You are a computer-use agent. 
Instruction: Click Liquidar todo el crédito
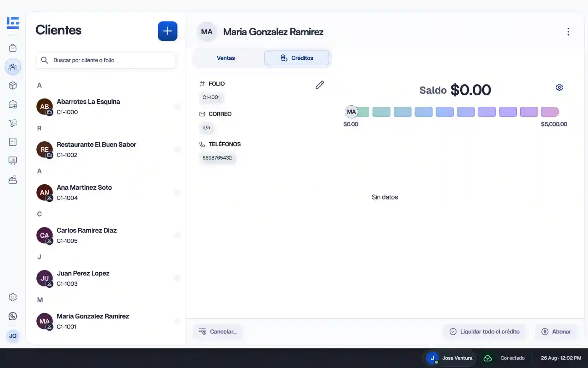tap(484, 332)
